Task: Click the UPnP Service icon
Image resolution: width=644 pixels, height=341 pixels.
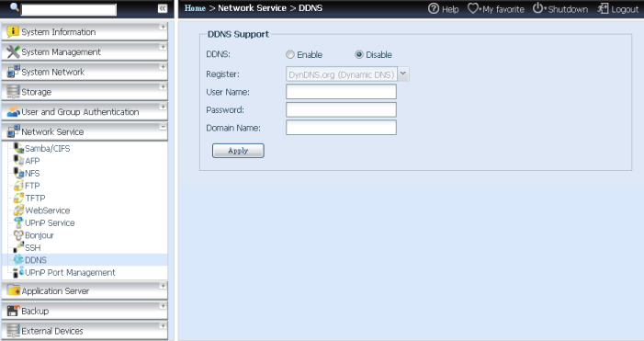Action: click(x=18, y=222)
